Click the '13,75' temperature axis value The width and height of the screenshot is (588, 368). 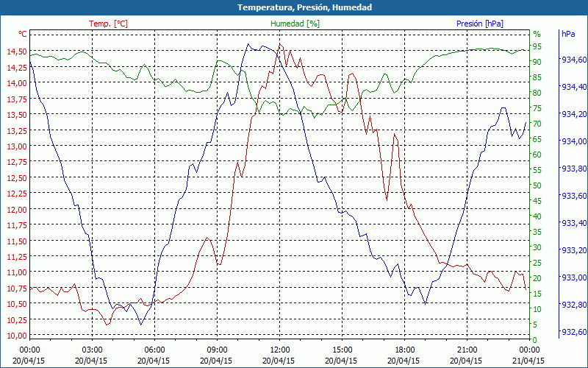16,99
